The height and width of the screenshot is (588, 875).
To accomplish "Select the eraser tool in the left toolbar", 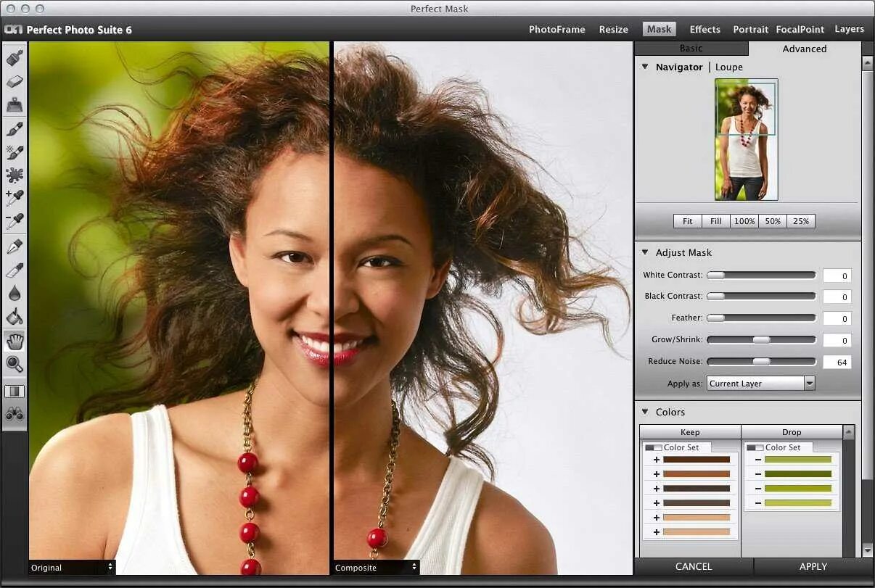I will pyautogui.click(x=15, y=81).
